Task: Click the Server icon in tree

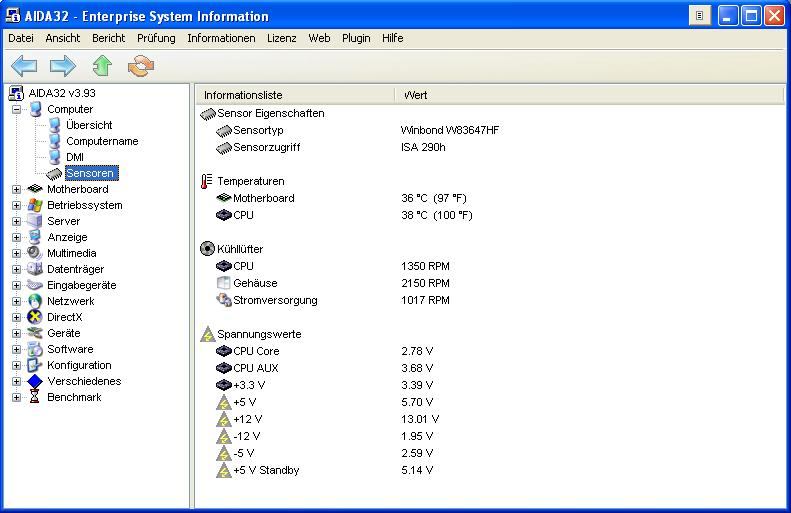Action: pyautogui.click(x=35, y=221)
